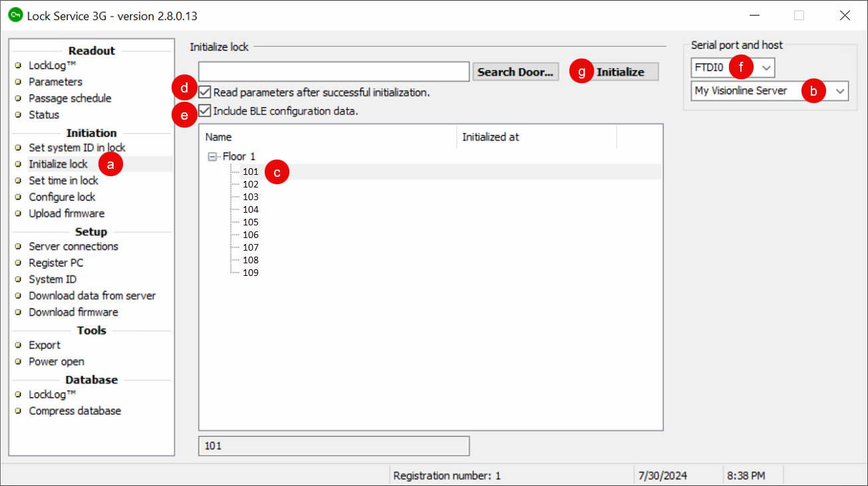The image size is (868, 486).
Task: Close the Lock Service 3G window
Action: click(x=845, y=15)
